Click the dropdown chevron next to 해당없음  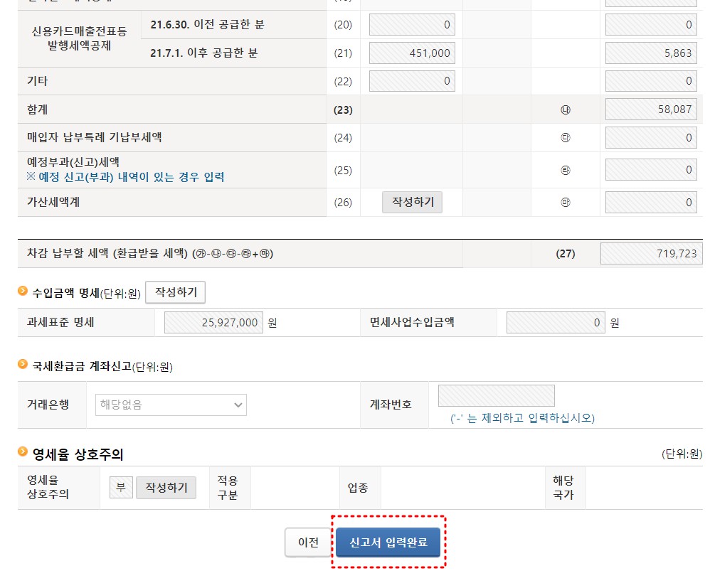tap(238, 405)
